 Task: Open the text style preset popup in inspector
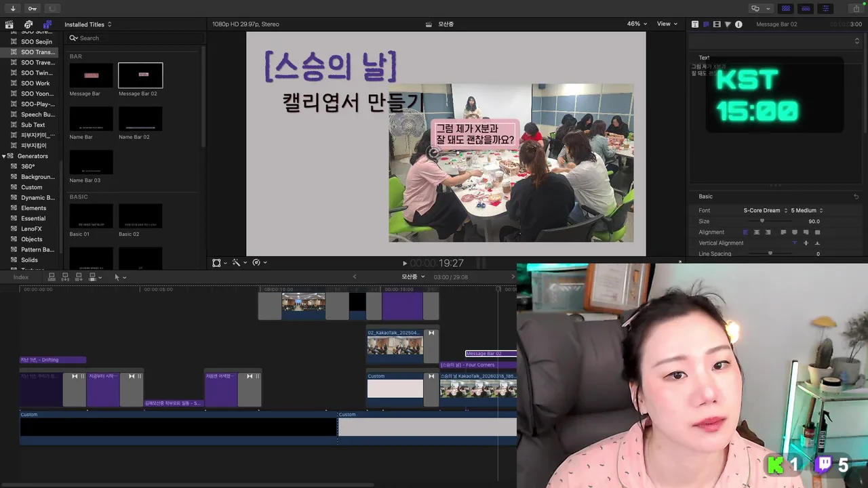tap(775, 41)
